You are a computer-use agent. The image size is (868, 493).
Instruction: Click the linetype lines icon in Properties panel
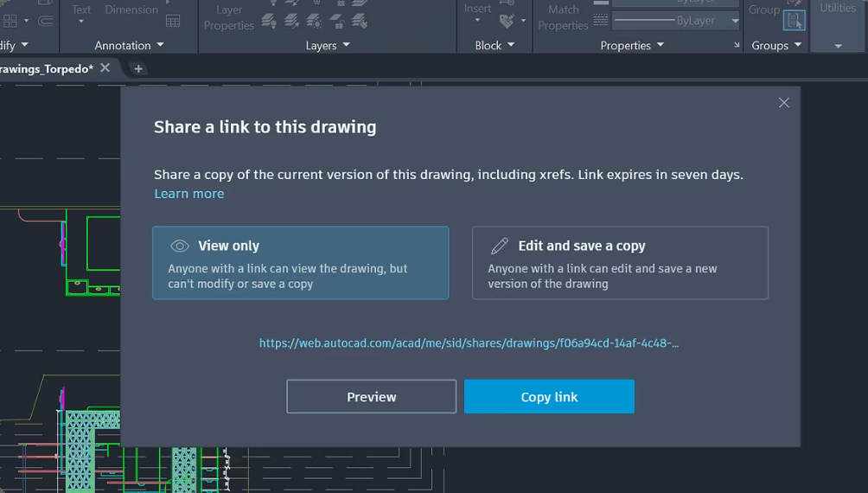[x=601, y=20]
